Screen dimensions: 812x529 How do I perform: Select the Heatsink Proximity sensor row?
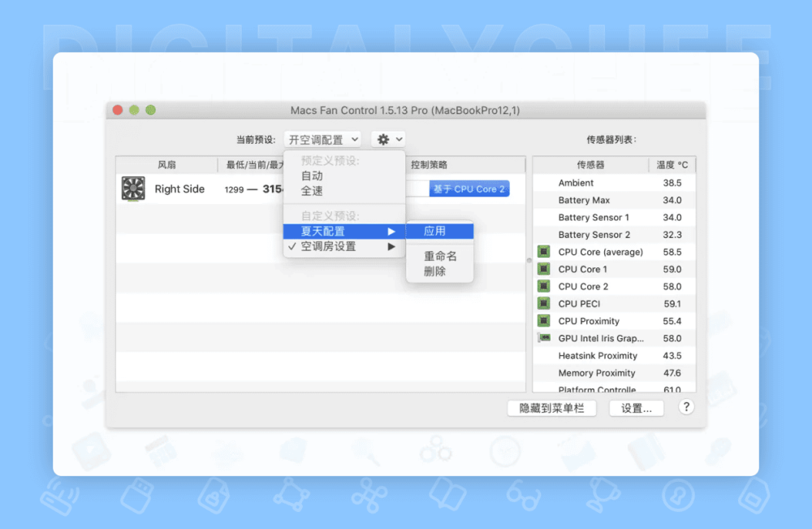coord(614,355)
